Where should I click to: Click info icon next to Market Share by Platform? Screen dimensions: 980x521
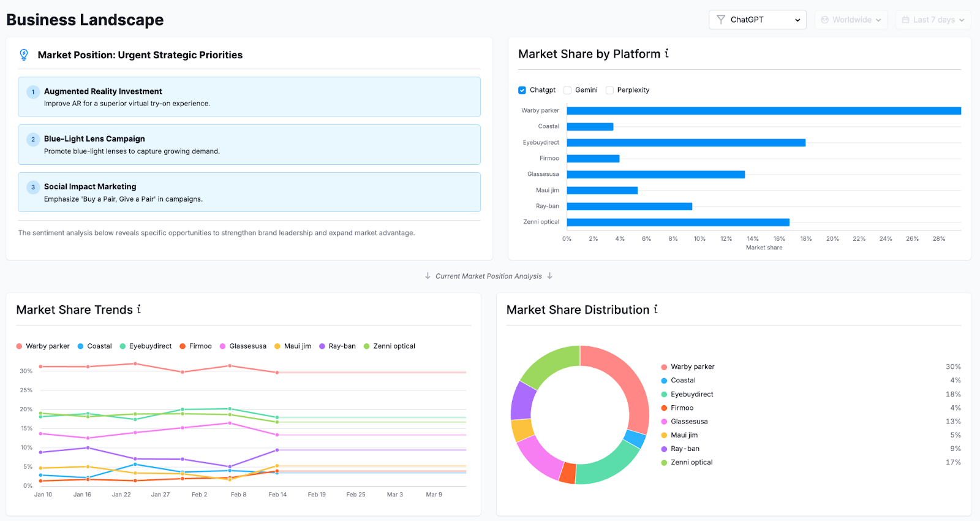[666, 53]
